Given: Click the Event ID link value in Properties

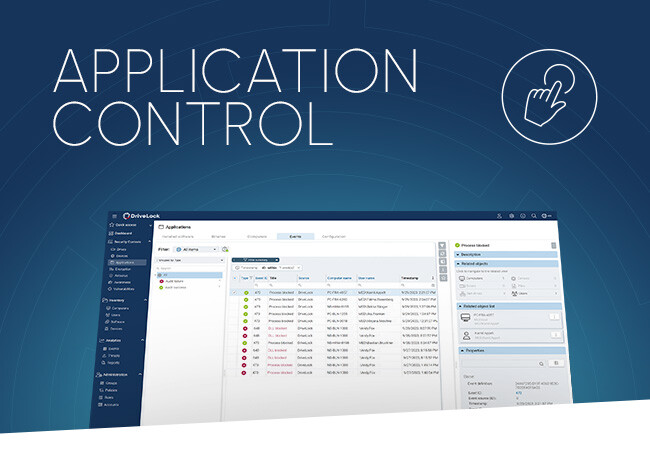Looking at the screenshot, I should point(519,393).
